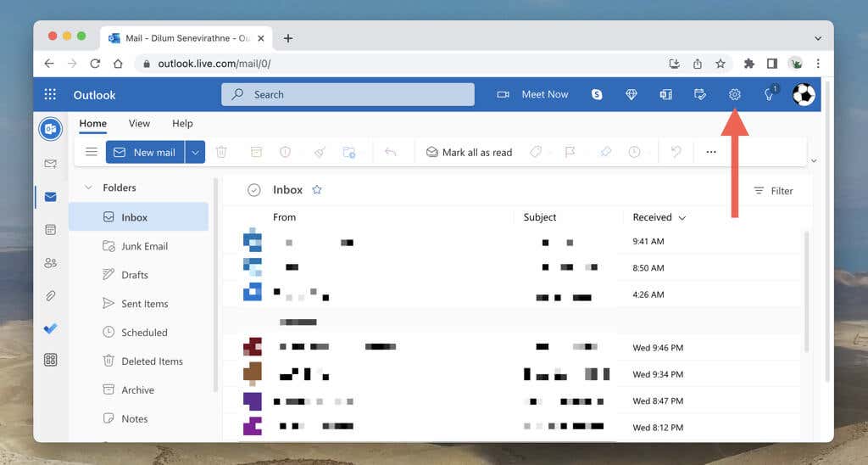The height and width of the screenshot is (465, 868).
Task: Open a new browser tab
Action: pos(288,38)
